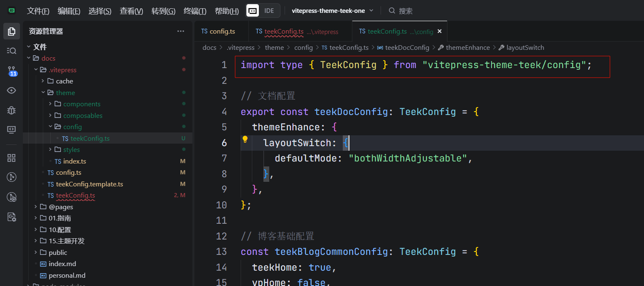644x286 pixels.
Task: Click themeEnhance in the breadcrumb
Action: click(x=467, y=48)
